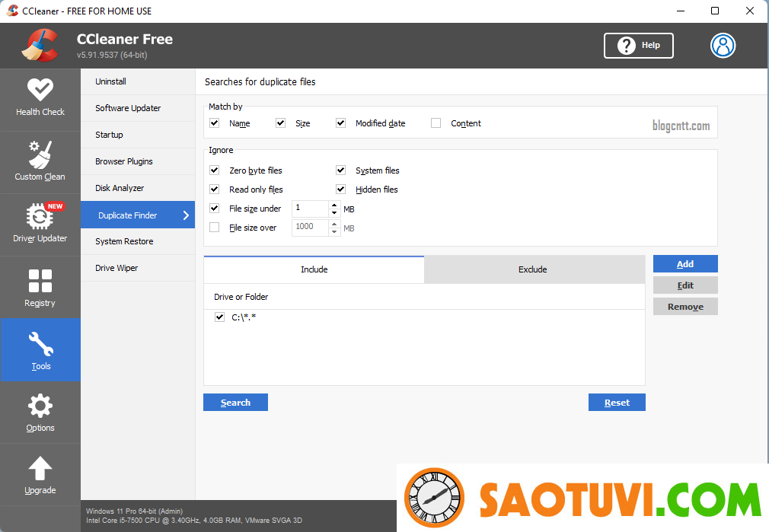The image size is (769, 532).
Task: Open System Restore tool
Action: [x=138, y=241]
